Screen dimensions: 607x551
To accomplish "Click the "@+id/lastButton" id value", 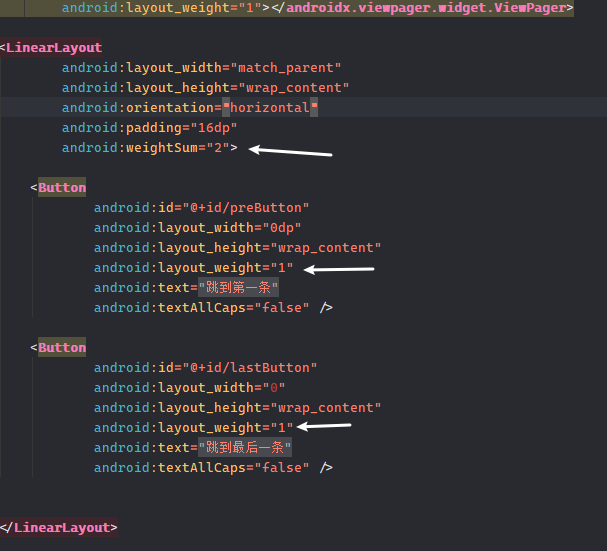I will tap(250, 368).
